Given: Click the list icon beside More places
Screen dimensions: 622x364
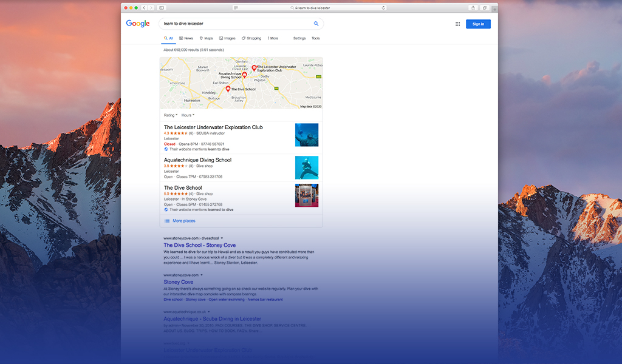Looking at the screenshot, I should [167, 221].
